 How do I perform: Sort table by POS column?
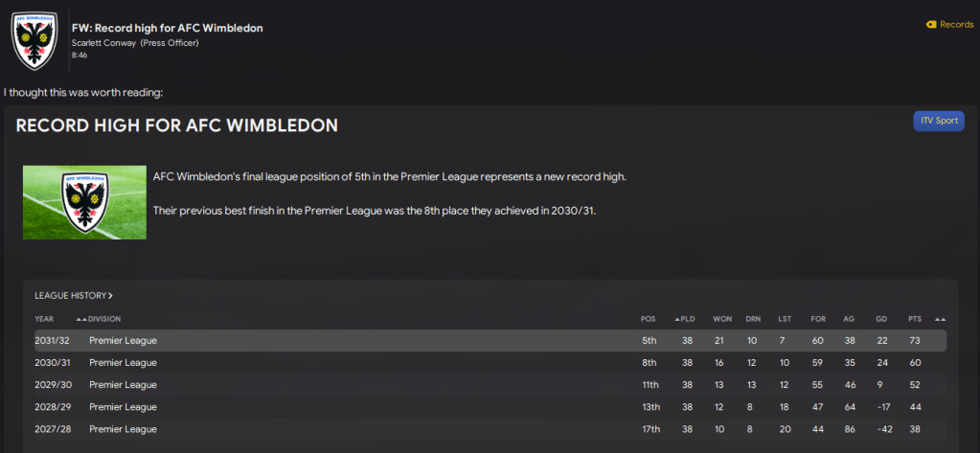649,319
